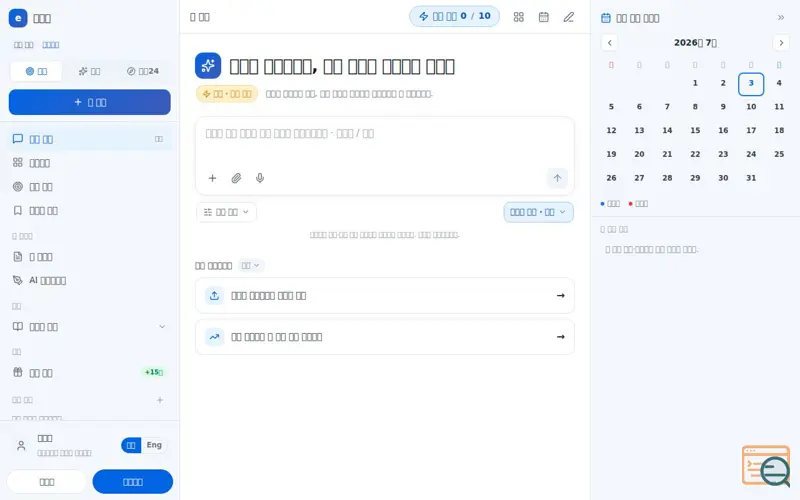Click the +15 green badge in sidebar

tap(153, 372)
